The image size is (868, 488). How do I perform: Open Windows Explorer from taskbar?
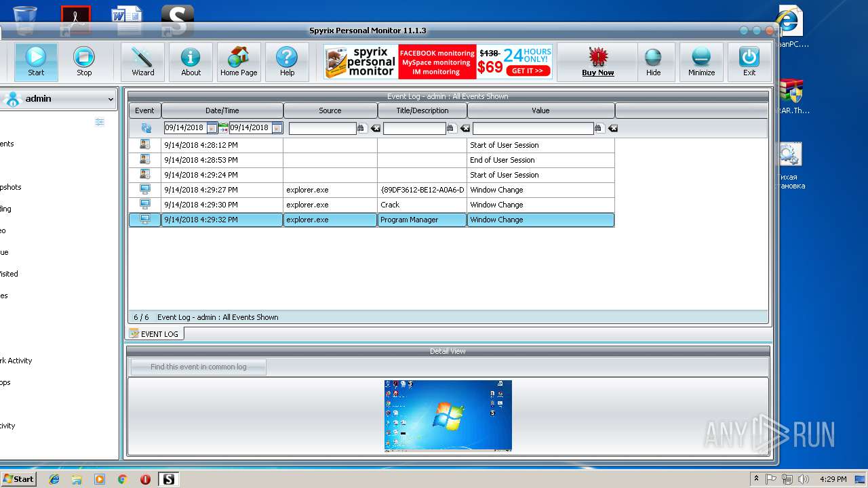pyautogui.click(x=77, y=479)
